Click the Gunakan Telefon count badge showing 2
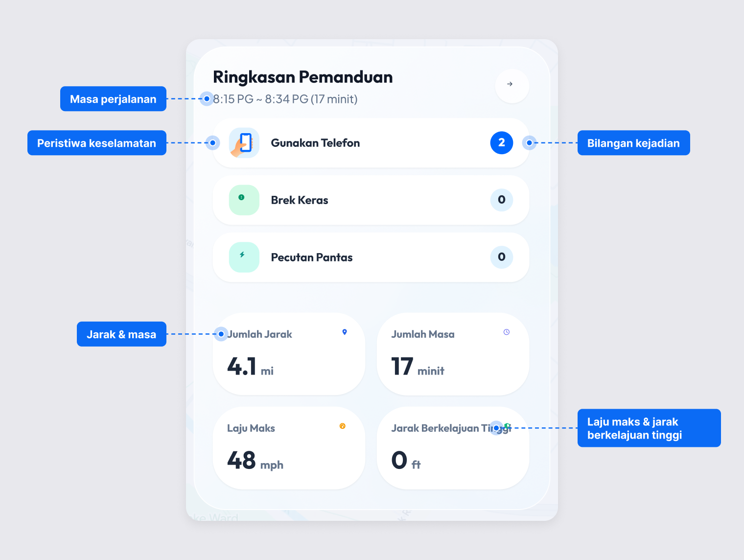 (x=501, y=142)
